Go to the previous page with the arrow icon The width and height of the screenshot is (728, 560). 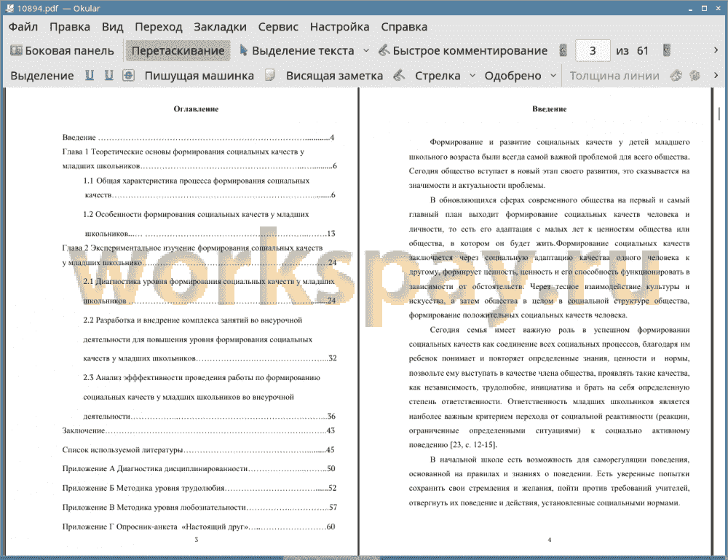point(563,50)
